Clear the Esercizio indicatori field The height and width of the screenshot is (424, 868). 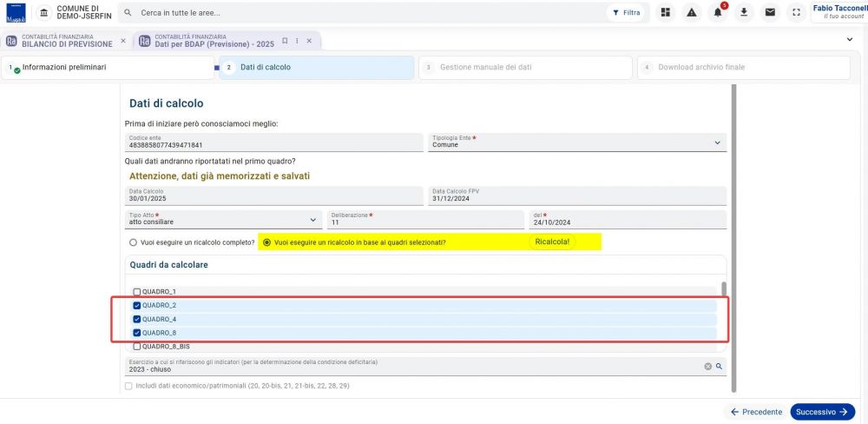(x=707, y=367)
